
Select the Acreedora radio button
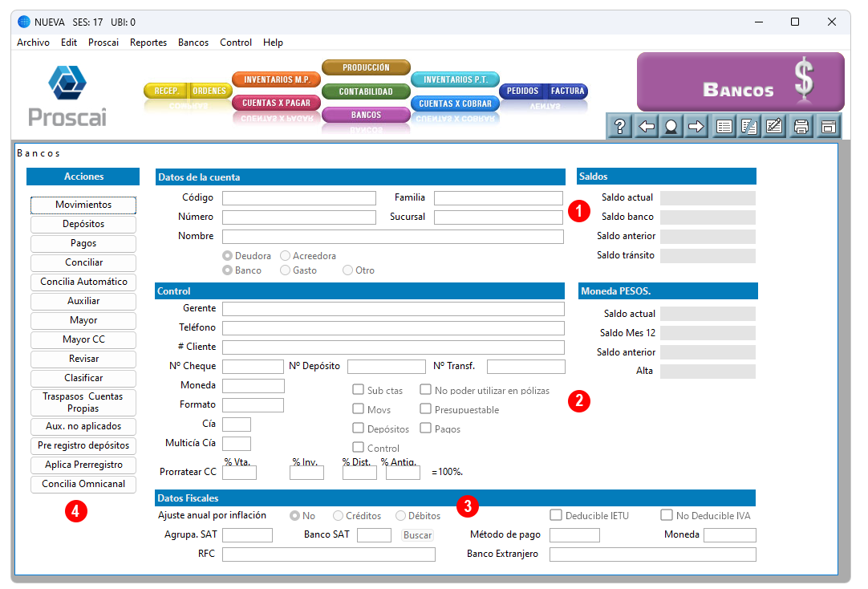pos(285,256)
